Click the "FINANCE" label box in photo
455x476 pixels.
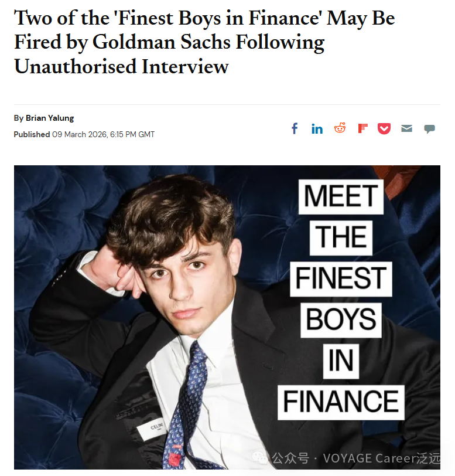[x=341, y=402]
